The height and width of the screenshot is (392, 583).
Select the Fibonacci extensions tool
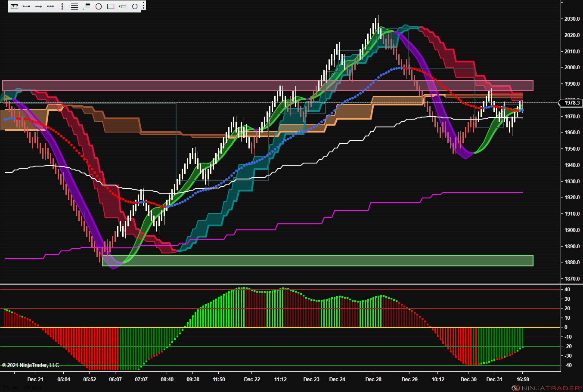click(87, 6)
